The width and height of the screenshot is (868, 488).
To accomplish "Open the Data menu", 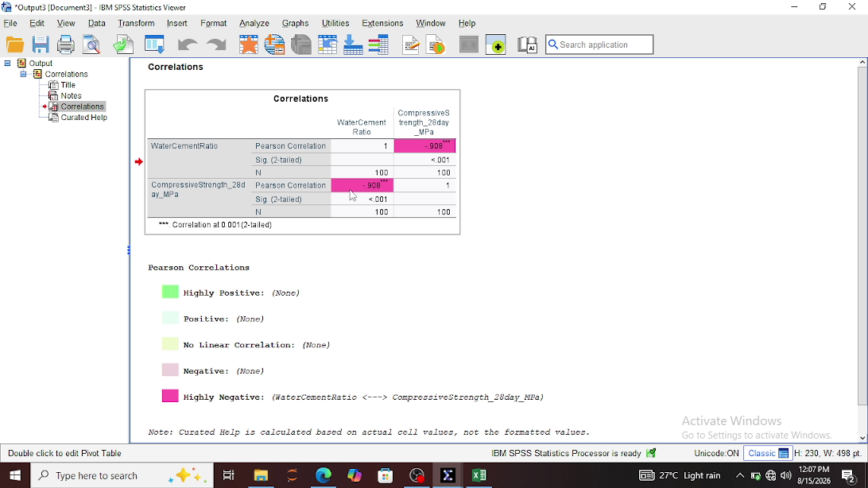I will pyautogui.click(x=96, y=23).
